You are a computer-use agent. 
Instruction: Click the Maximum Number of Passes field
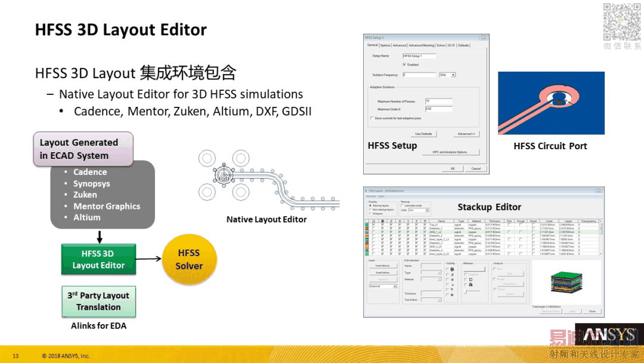pos(439,101)
